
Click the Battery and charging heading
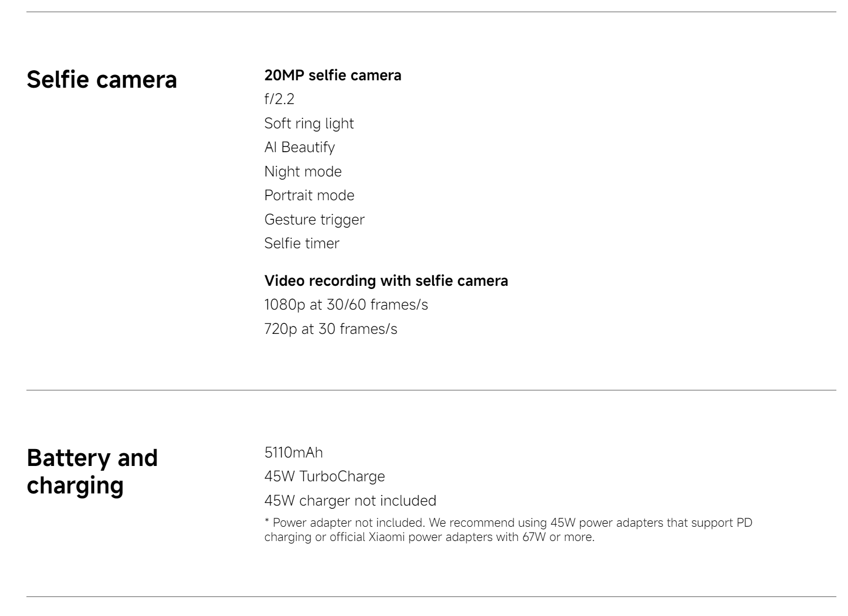92,471
